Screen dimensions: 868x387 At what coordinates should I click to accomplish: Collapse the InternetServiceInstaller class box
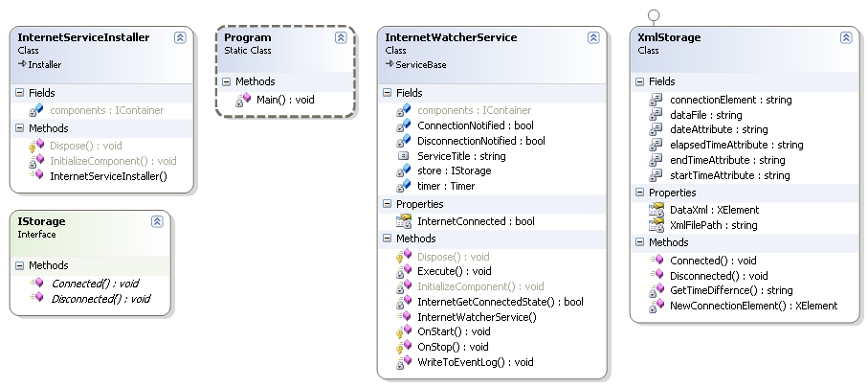pyautogui.click(x=180, y=37)
